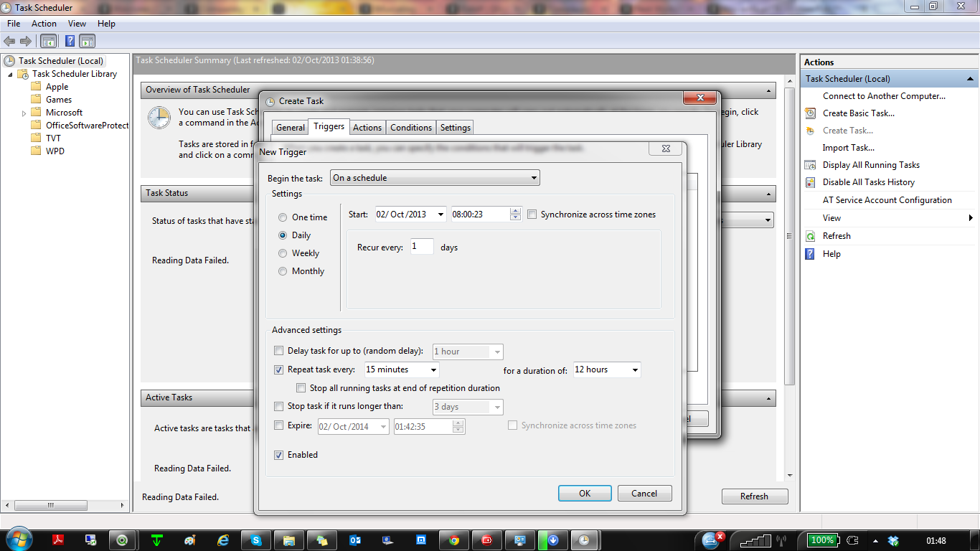The image size is (980, 551).
Task: Click the Help menu in the menu bar
Action: tap(106, 24)
